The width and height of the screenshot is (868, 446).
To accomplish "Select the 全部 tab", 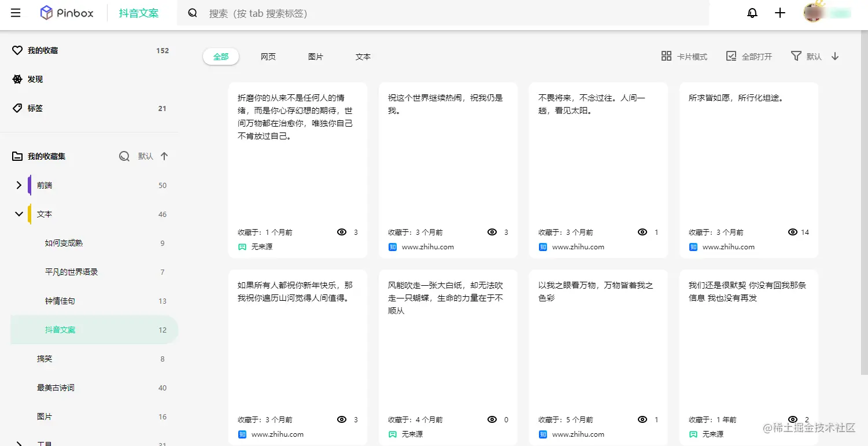I will click(x=221, y=57).
